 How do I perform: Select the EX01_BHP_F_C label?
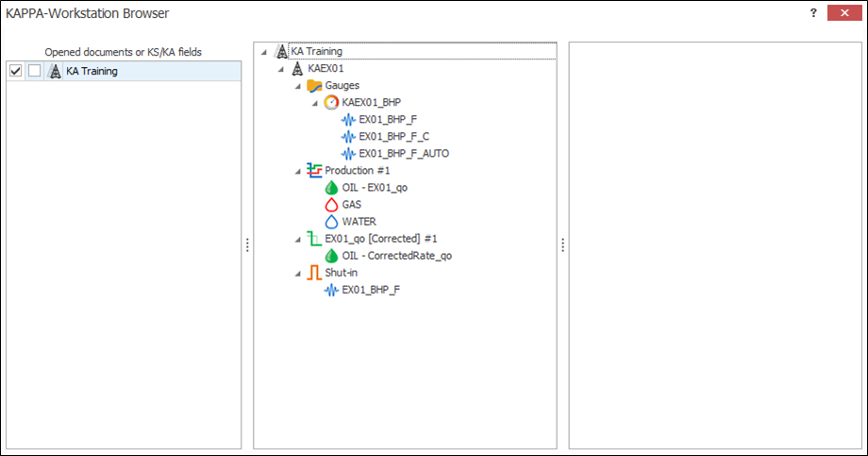(x=394, y=136)
